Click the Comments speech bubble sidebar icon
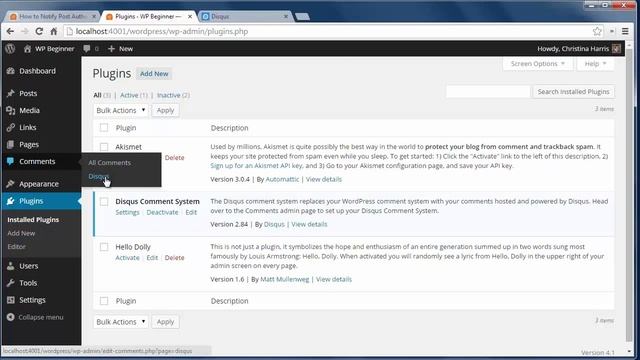640x360 pixels. pyautogui.click(x=11, y=161)
